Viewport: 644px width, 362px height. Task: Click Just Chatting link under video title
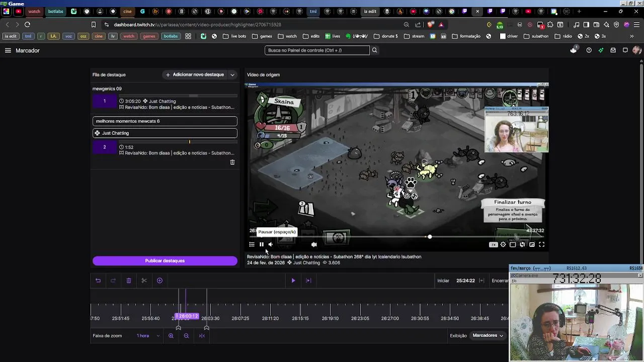point(306,263)
